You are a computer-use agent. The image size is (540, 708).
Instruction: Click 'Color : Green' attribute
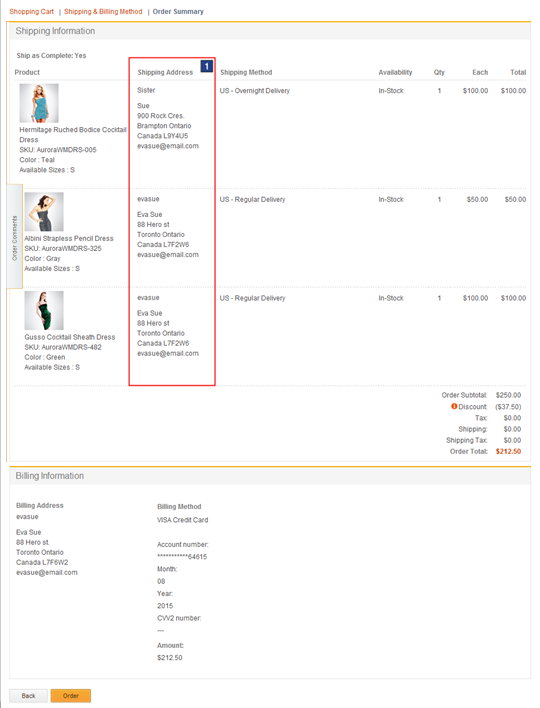[x=45, y=357]
